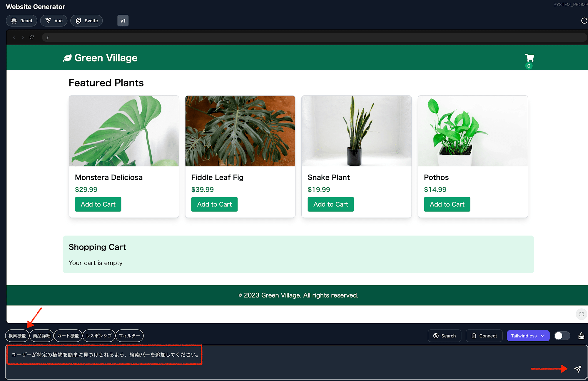Viewport: 588px width, 381px height.
Task: Click Add to Cart for Snake Plant
Action: click(x=331, y=204)
